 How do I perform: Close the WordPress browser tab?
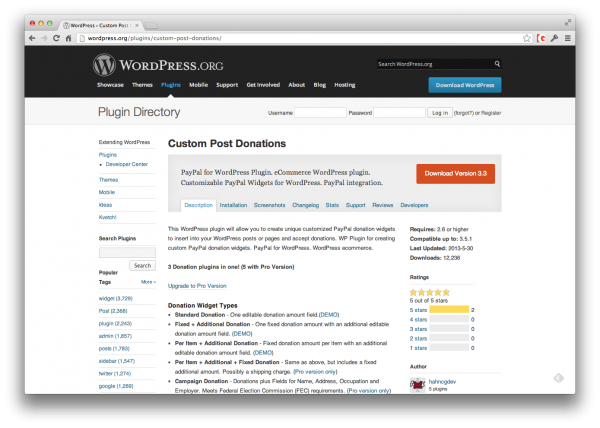[x=137, y=25]
